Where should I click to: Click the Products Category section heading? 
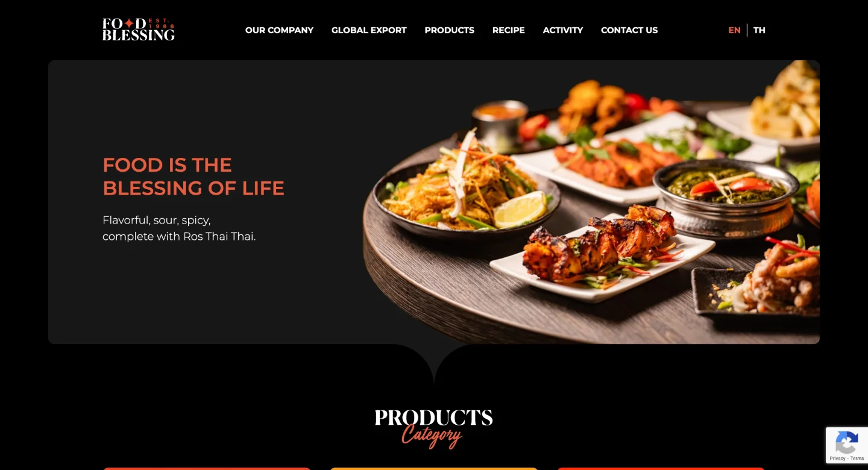433,428
